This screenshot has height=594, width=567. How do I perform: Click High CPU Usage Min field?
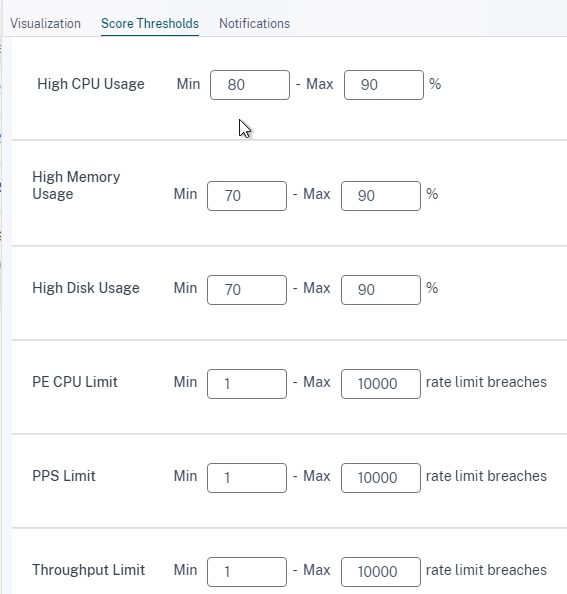click(x=250, y=85)
